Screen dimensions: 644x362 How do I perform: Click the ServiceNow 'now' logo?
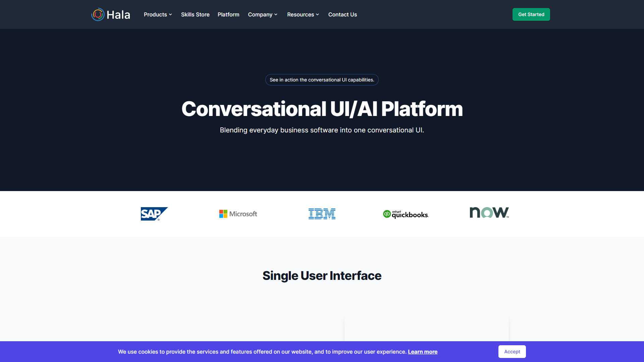click(x=489, y=213)
